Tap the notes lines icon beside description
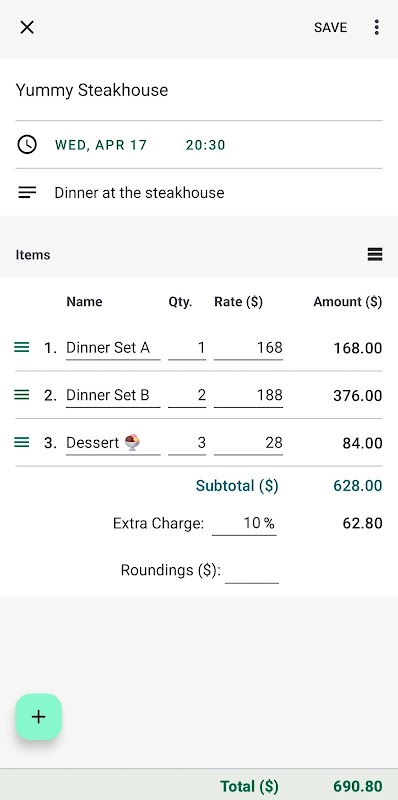The image size is (398, 800). pos(27,192)
